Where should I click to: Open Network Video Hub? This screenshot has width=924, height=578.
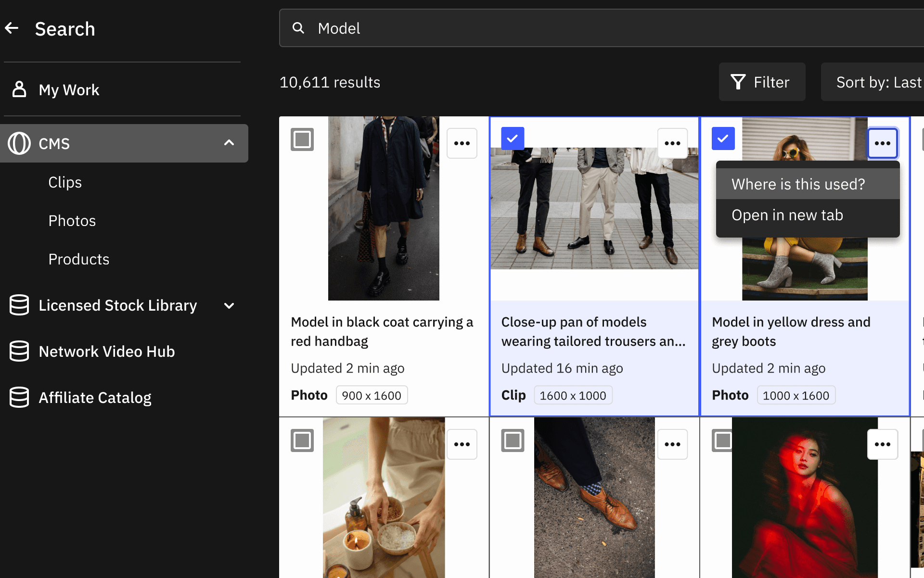pyautogui.click(x=107, y=352)
